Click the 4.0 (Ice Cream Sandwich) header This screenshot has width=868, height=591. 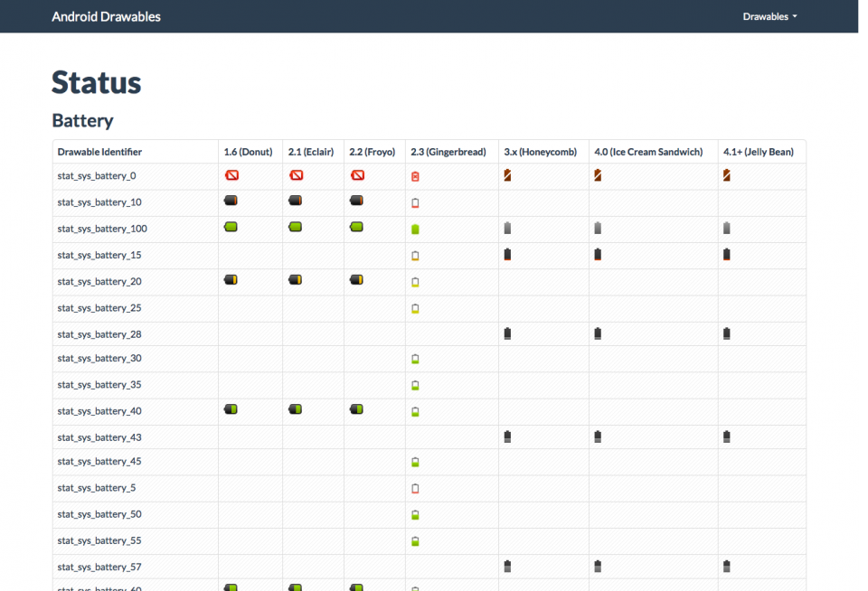click(649, 152)
